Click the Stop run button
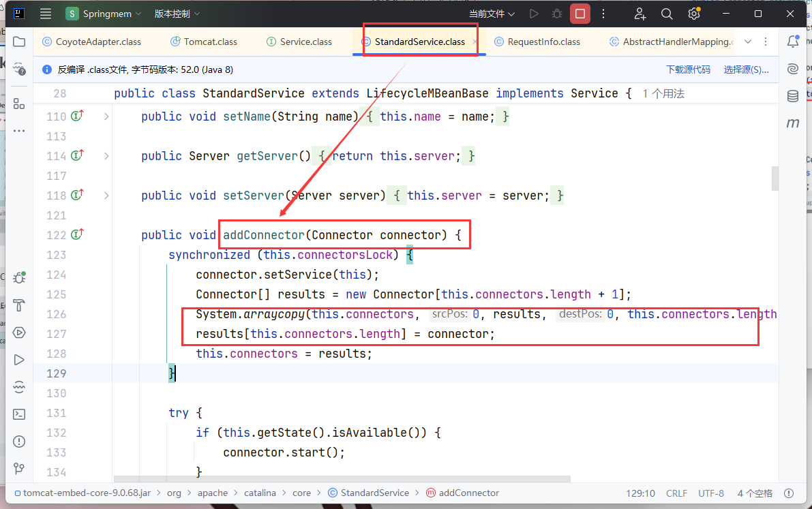 point(580,14)
